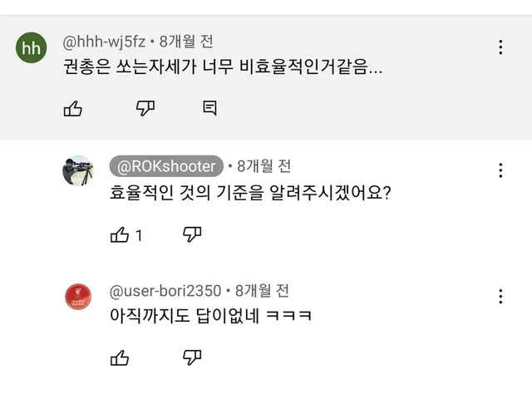The width and height of the screenshot is (532, 414).
Task: Open more options for @ROKshooter reply
Action: [500, 170]
